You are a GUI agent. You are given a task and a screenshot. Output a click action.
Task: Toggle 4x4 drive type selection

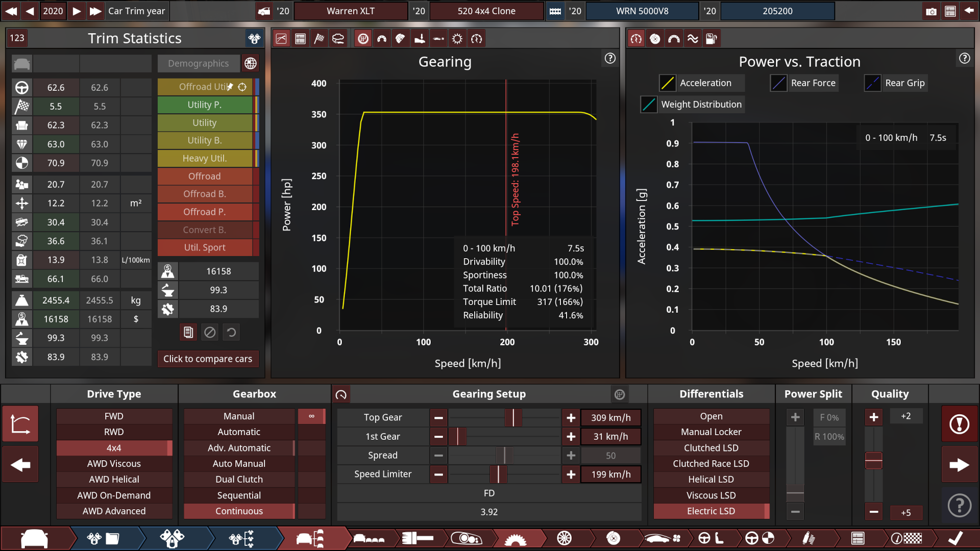click(113, 447)
